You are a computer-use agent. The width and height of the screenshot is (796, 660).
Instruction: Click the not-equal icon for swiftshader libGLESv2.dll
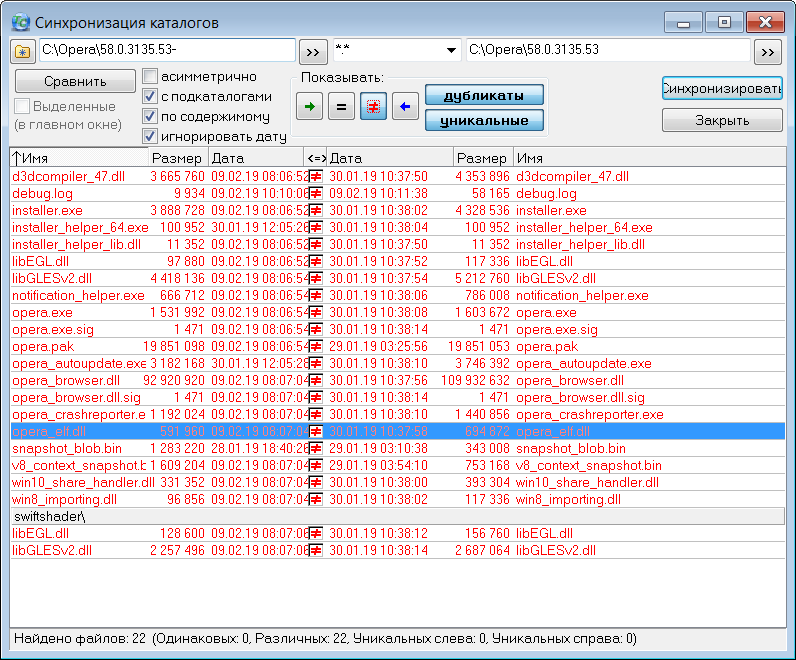pos(316,551)
